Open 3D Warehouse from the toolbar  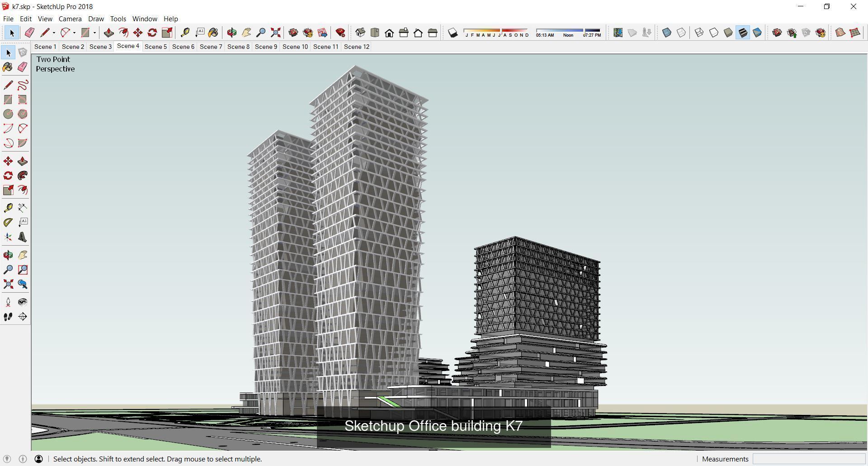coord(293,33)
